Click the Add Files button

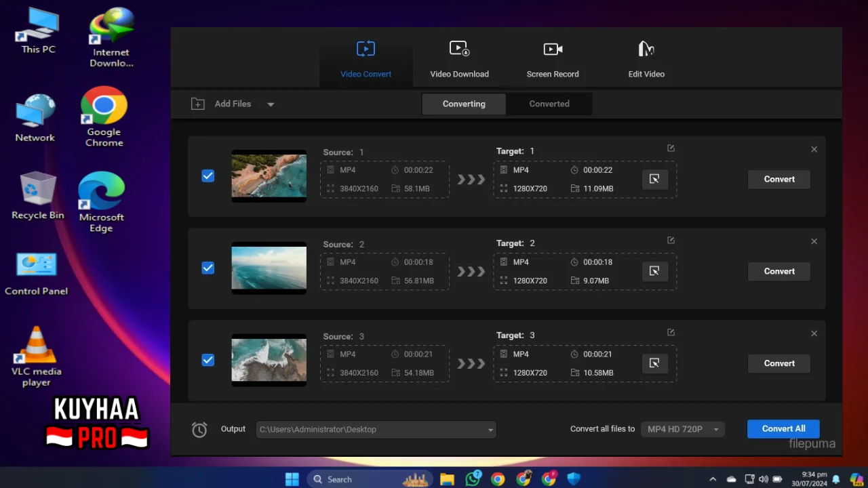tap(233, 104)
